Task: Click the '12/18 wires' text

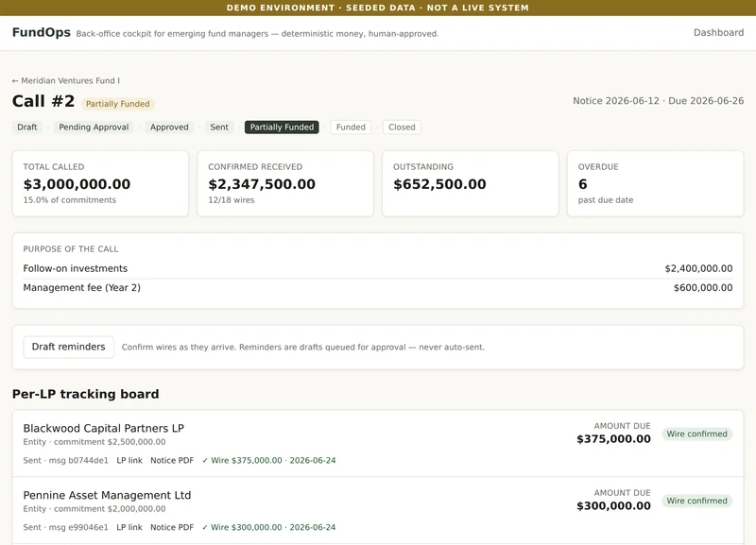Action: pos(231,200)
